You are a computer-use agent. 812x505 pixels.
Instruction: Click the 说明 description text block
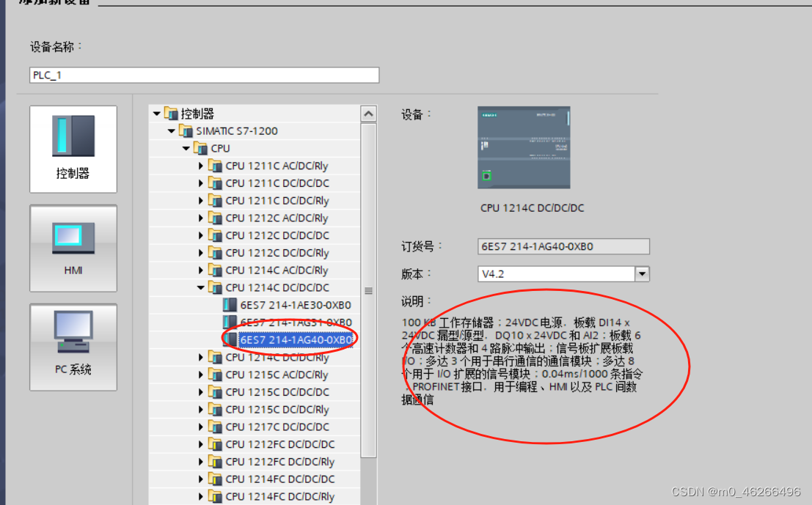522,361
